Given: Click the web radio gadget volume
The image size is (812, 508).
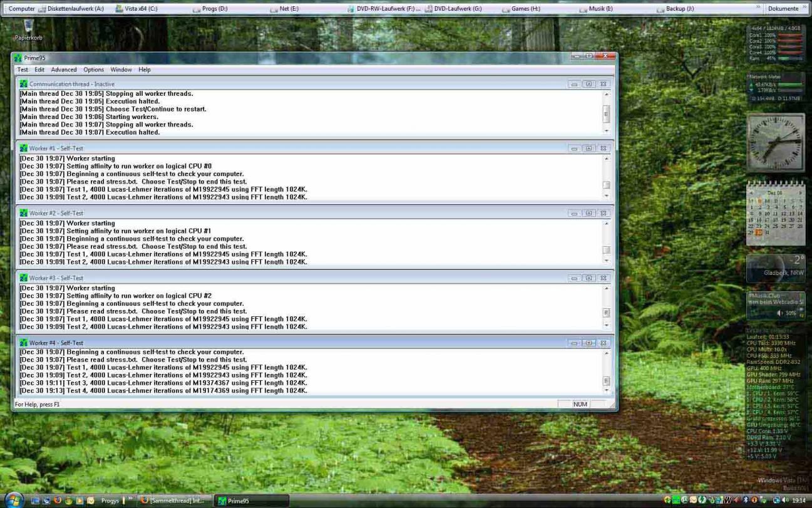Looking at the screenshot, I should click(786, 313).
